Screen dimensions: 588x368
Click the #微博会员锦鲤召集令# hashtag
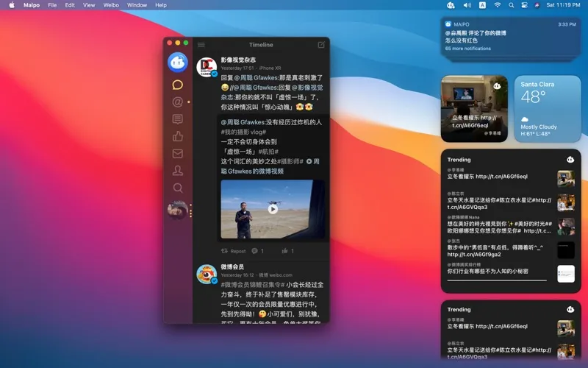point(253,285)
